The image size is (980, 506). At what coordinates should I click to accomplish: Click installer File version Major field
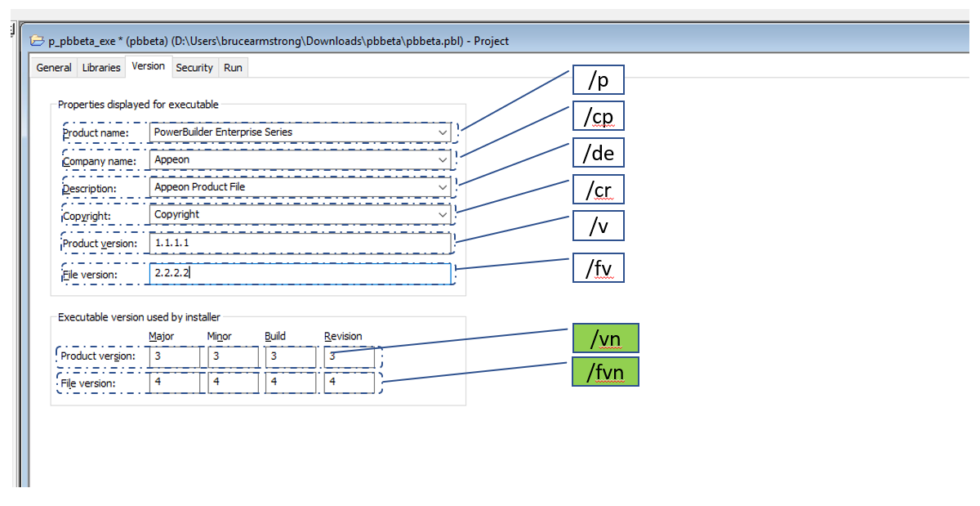(174, 383)
